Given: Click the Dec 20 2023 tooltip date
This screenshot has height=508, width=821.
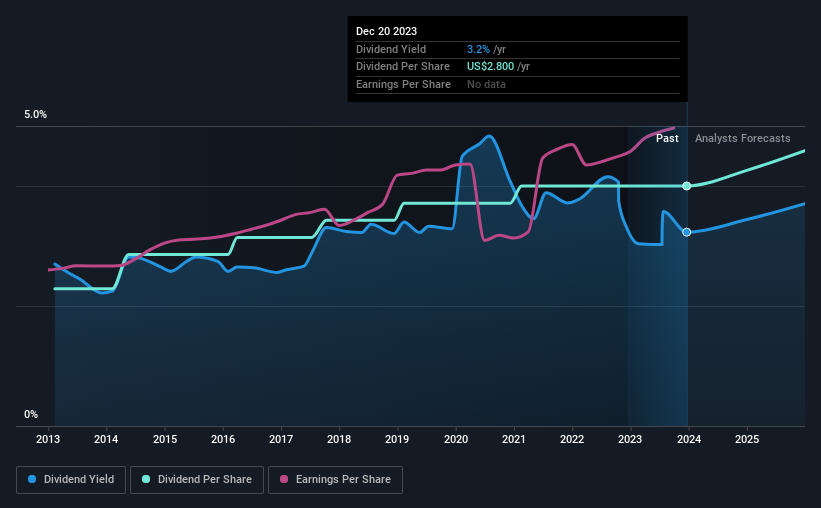Looking at the screenshot, I should point(386,31).
